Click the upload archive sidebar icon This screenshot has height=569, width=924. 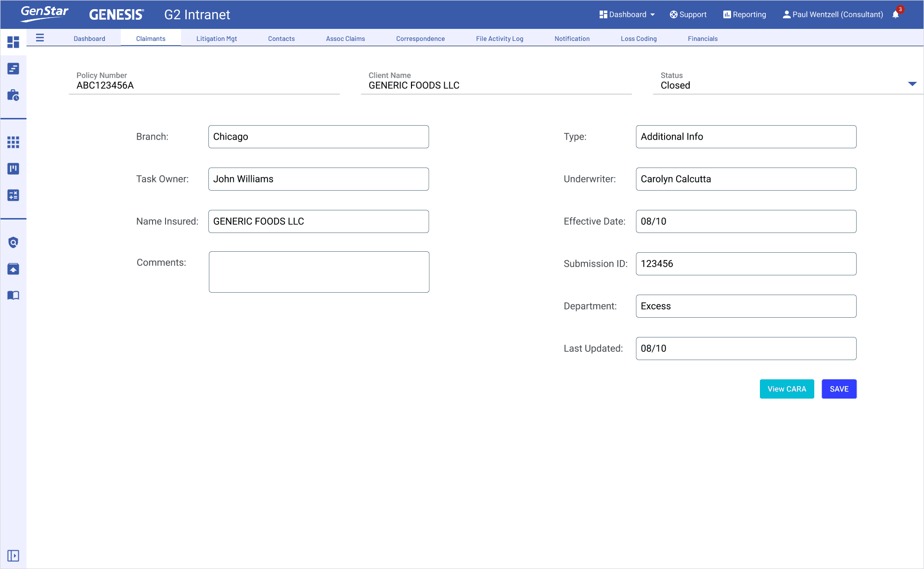coord(13,269)
